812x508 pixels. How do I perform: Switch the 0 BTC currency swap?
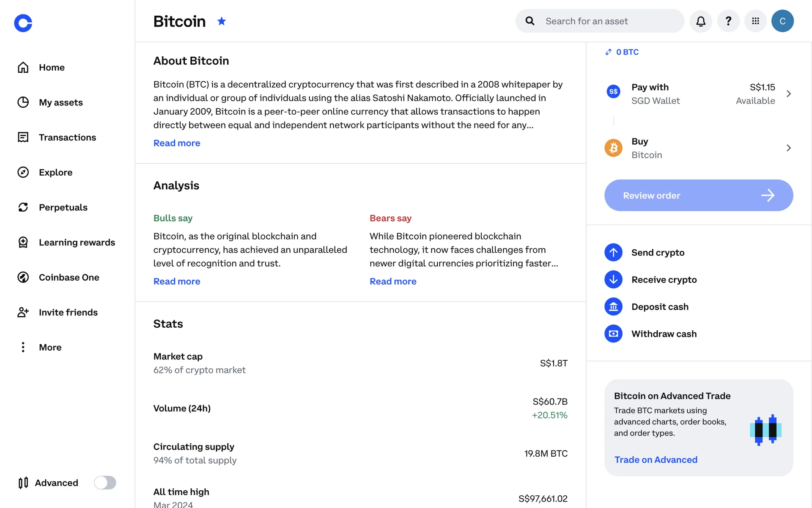(622, 52)
